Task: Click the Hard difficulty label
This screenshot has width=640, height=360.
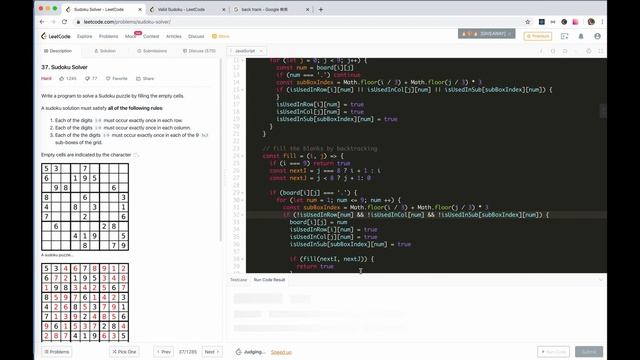Action: pyautogui.click(x=46, y=78)
